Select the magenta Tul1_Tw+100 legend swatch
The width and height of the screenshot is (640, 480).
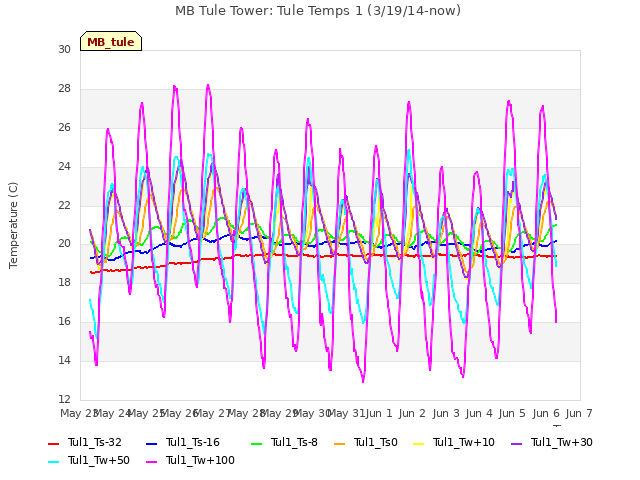point(151,461)
